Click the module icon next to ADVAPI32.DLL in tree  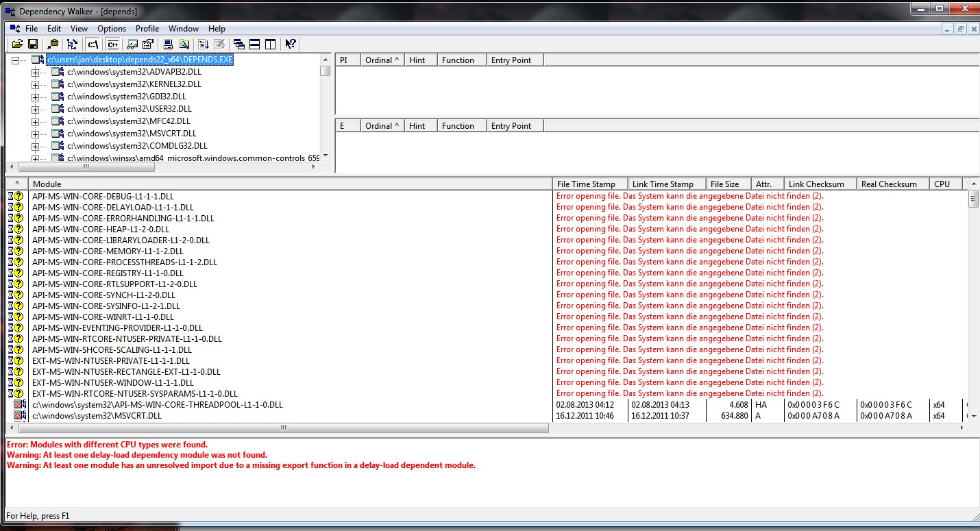[58, 72]
